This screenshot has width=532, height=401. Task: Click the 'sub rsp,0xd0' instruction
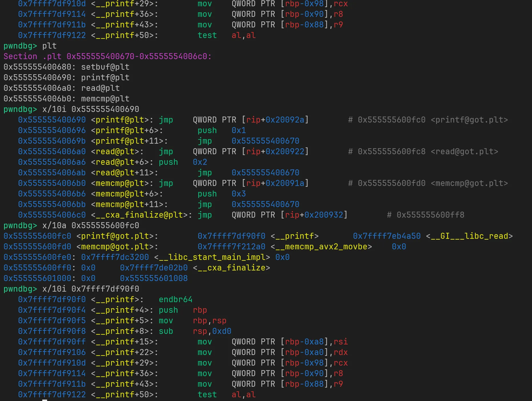tap(195, 331)
